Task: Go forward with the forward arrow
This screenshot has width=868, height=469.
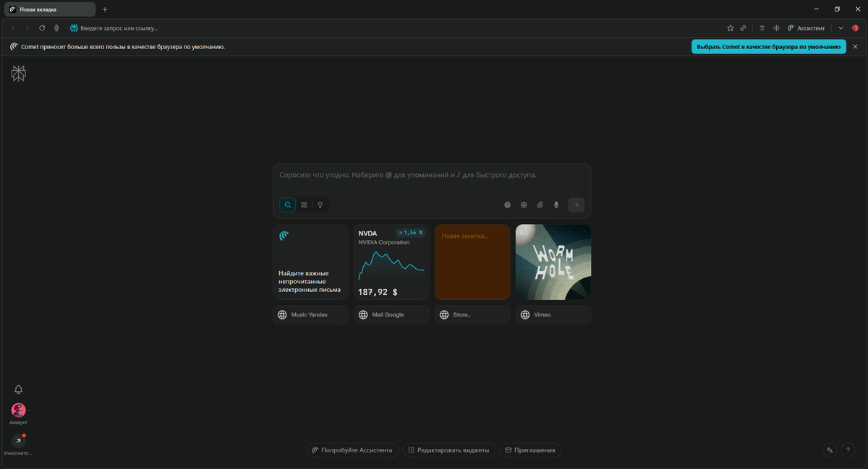Action: click(x=27, y=28)
